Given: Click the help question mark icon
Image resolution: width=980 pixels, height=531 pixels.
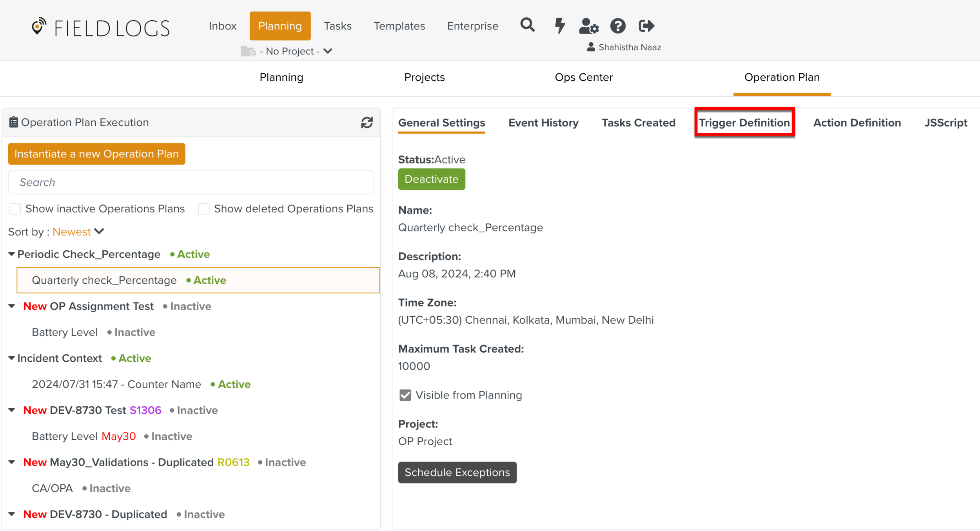Looking at the screenshot, I should tap(618, 26).
